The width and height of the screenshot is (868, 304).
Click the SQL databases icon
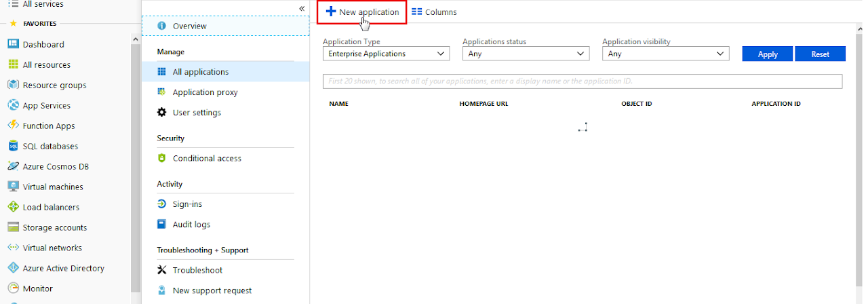tap(12, 146)
